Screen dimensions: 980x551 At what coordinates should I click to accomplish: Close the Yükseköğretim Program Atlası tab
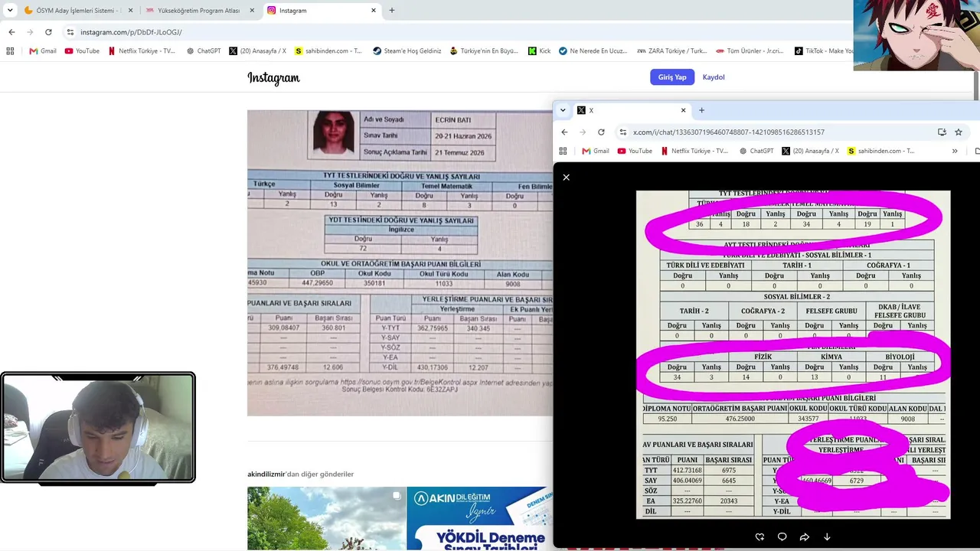(252, 11)
